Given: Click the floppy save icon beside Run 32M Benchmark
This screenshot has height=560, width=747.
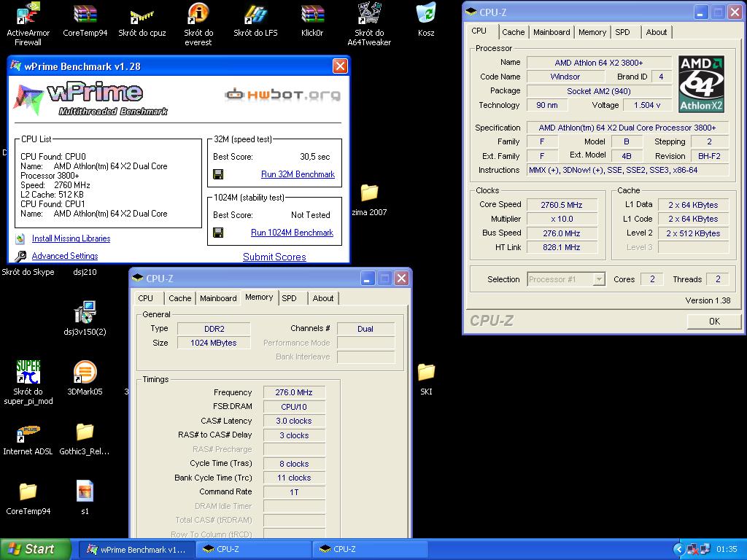Looking at the screenshot, I should tap(218, 174).
